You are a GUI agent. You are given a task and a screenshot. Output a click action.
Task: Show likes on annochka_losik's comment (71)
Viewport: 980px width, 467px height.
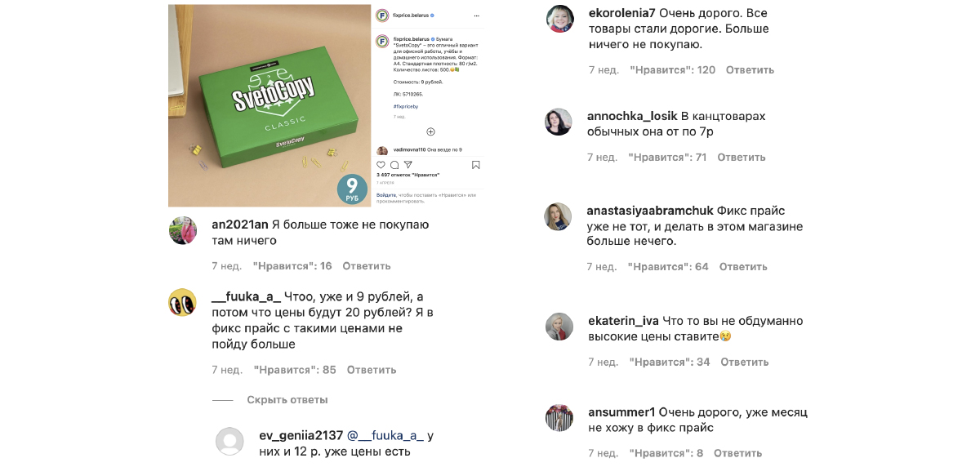coord(667,158)
